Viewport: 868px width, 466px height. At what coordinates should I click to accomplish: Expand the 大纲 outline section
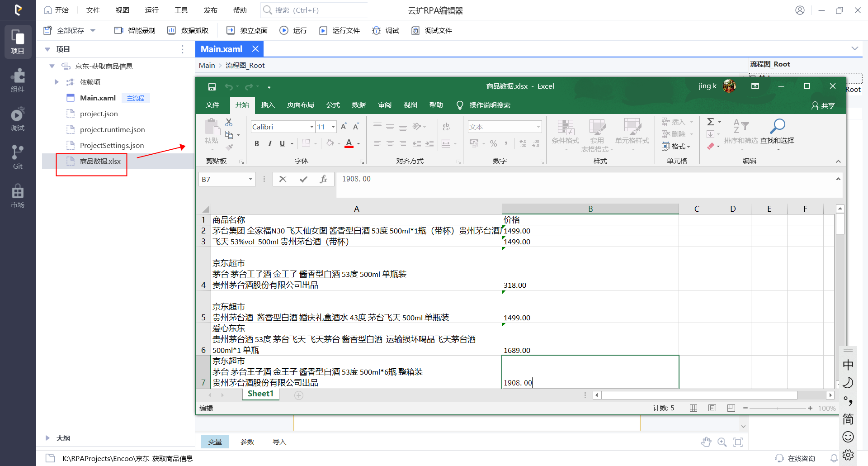(x=47, y=438)
